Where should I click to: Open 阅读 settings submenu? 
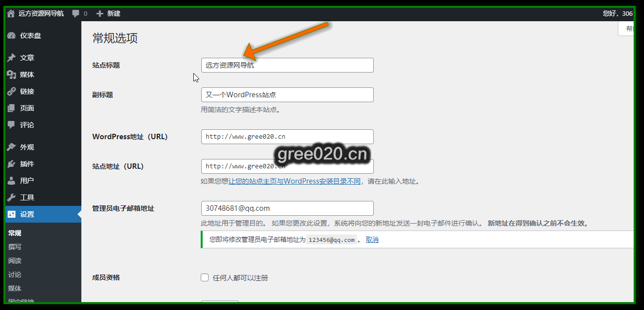(x=15, y=261)
